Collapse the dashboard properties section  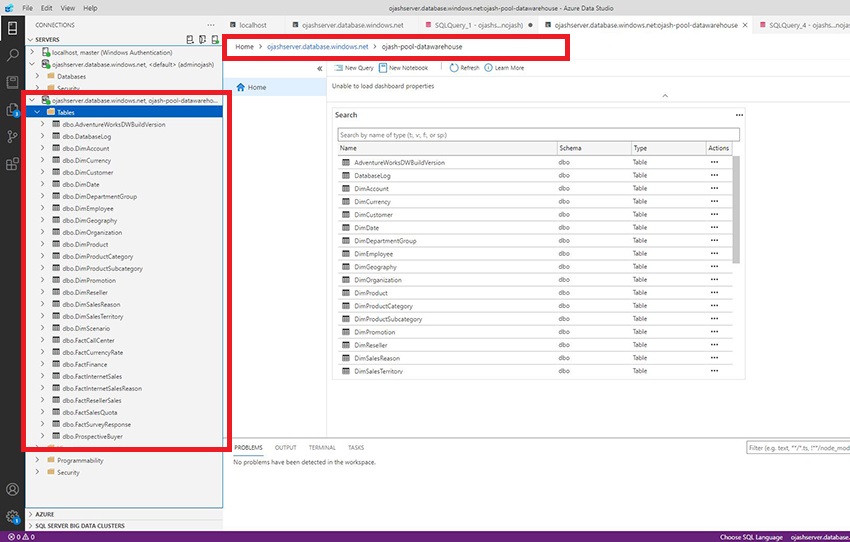point(664,96)
